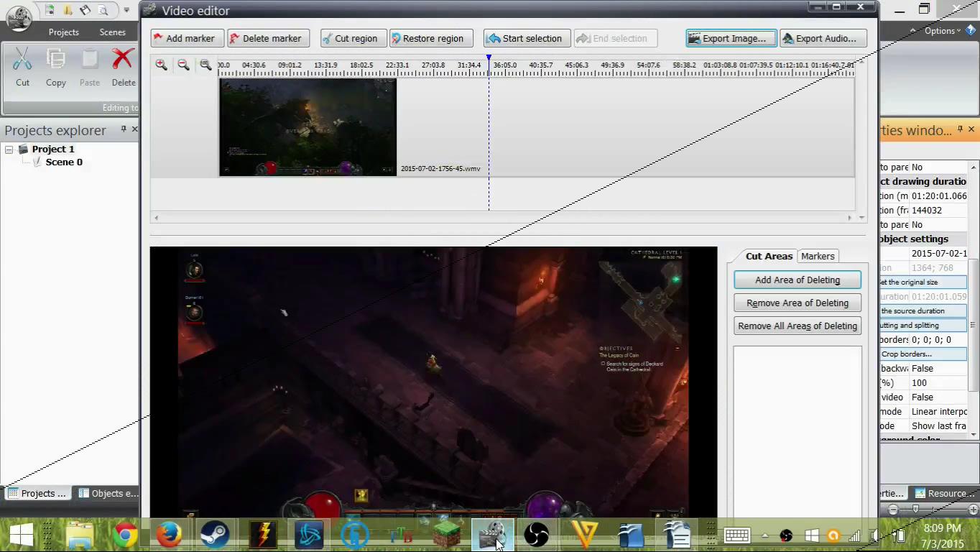Click the Copy icon in ribbon
980x552 pixels.
(x=56, y=60)
